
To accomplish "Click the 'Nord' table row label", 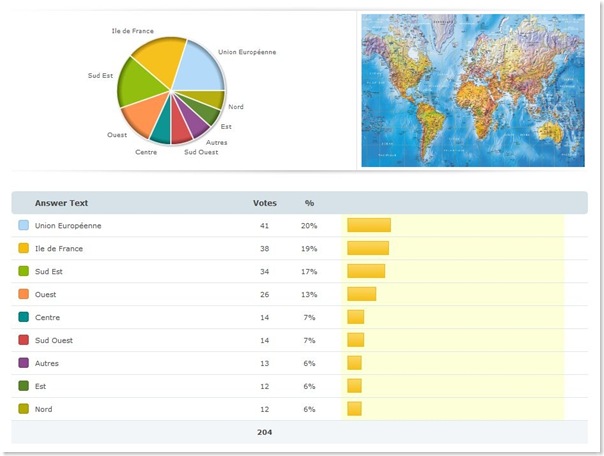I will point(44,409).
